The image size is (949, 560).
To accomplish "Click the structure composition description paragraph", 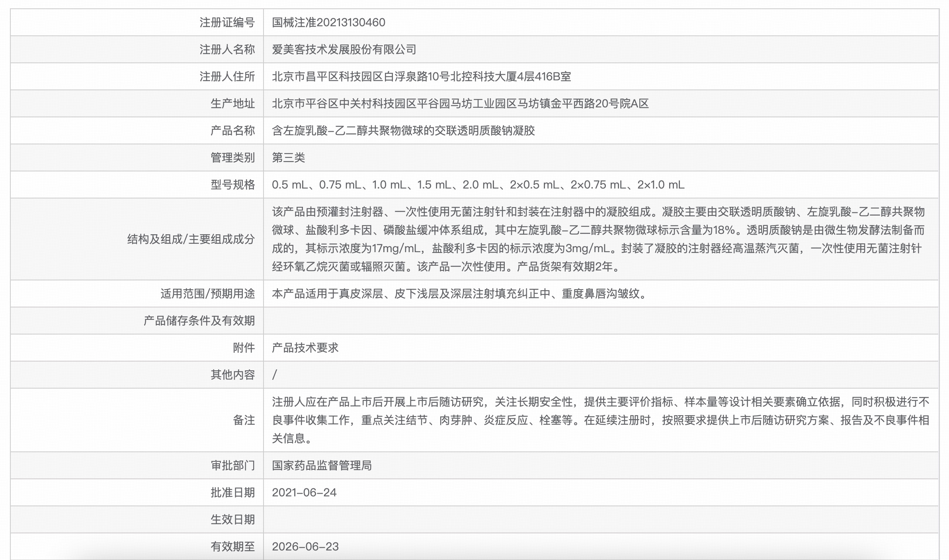I will coord(597,239).
